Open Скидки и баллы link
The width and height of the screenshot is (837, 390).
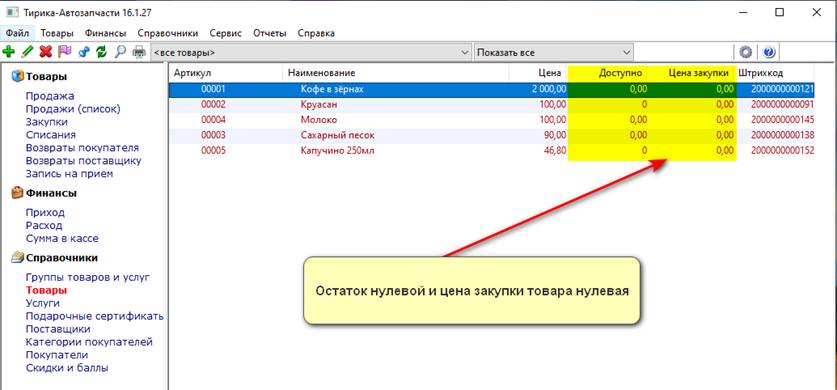coord(67,368)
